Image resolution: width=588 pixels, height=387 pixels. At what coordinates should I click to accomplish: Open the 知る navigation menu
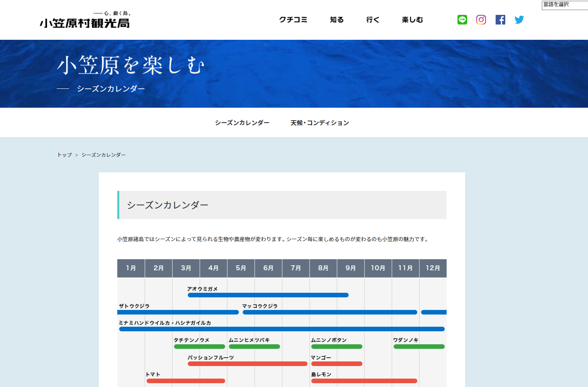pyautogui.click(x=337, y=20)
